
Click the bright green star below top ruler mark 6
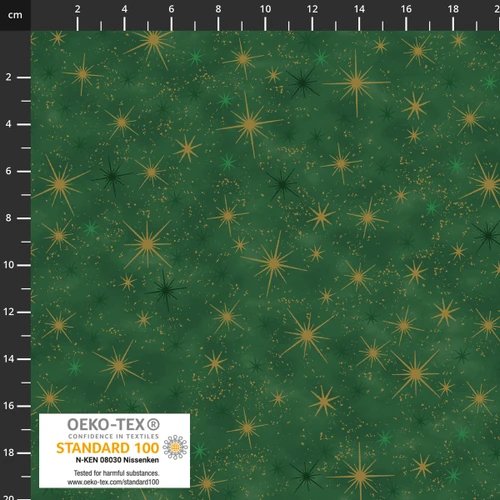pos(196,57)
